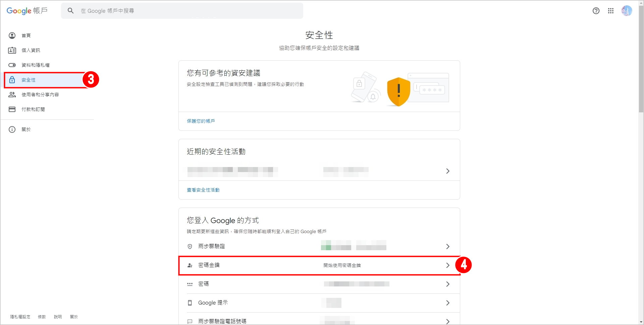This screenshot has width=644, height=325.
Task: Expand the recent security activity chevron
Action: pyautogui.click(x=448, y=171)
